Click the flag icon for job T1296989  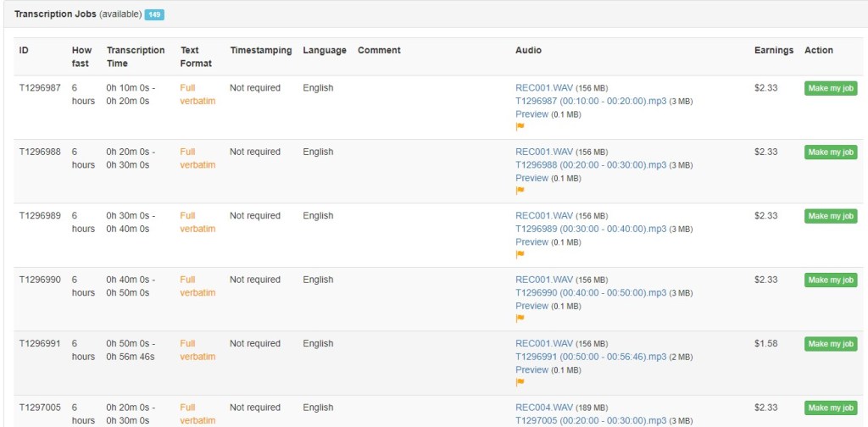pos(520,254)
